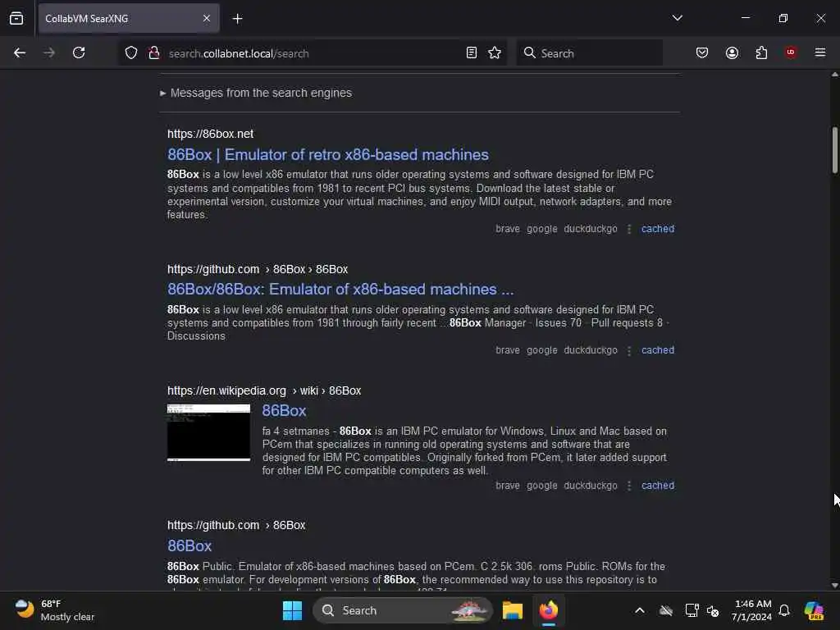Viewport: 840px width, 630px height.
Task: Show hidden system tray icons
Action: tap(640, 610)
